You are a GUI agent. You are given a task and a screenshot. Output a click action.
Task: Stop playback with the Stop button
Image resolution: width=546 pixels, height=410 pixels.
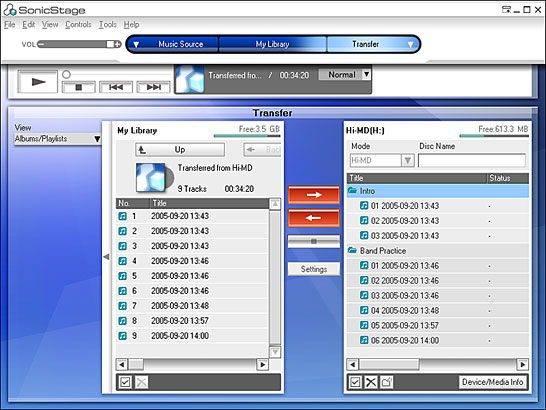point(79,87)
